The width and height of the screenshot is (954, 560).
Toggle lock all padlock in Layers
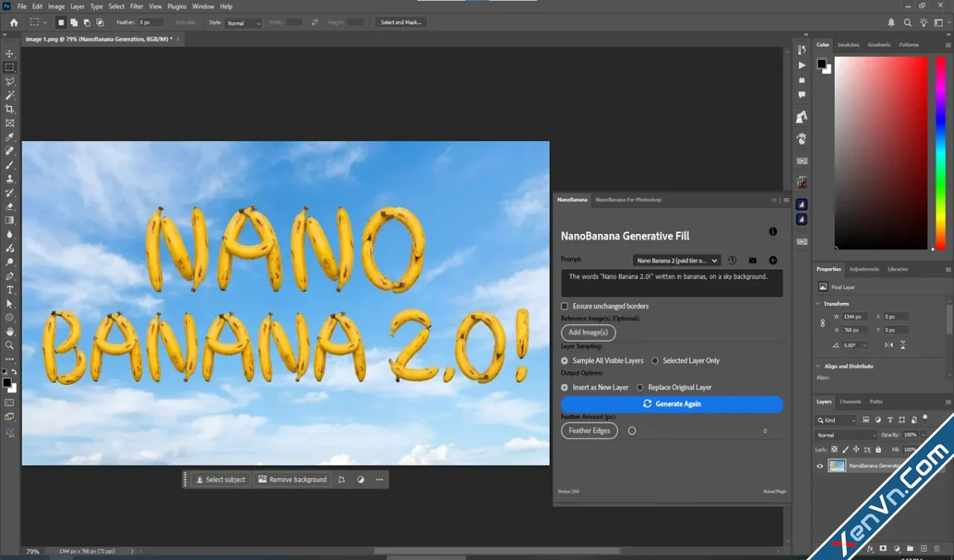tap(878, 449)
